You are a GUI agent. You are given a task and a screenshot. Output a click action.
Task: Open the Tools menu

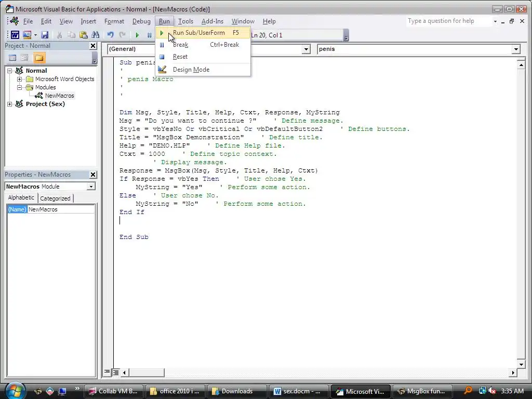tap(185, 21)
